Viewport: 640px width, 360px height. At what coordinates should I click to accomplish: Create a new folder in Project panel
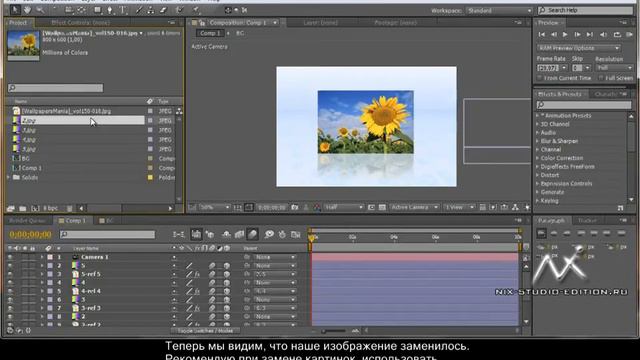23,209
